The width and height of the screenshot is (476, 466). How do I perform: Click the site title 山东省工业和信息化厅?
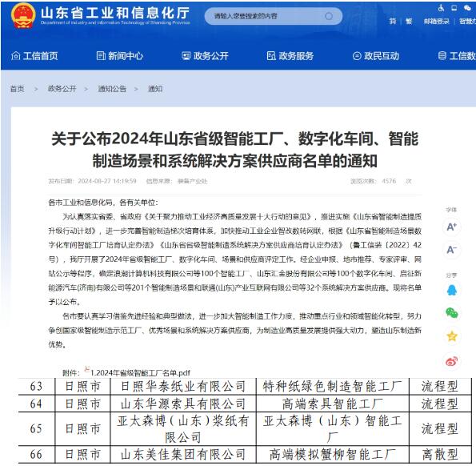click(115, 13)
